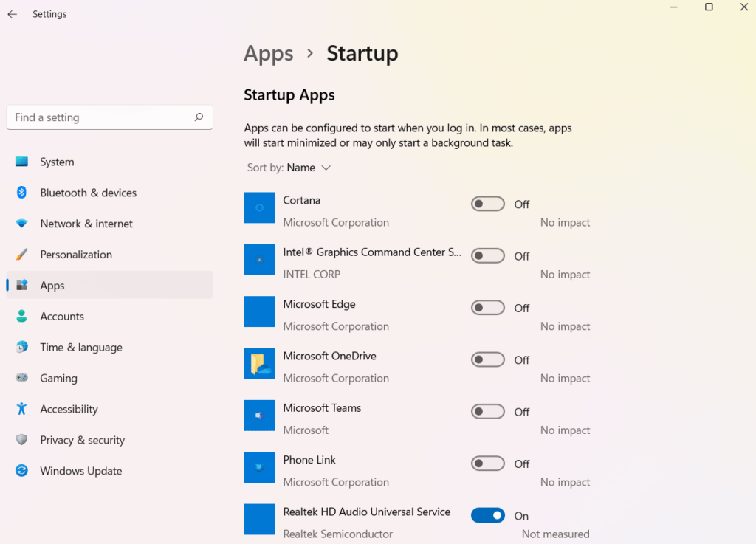
Task: Turn on Microsoft Edge startup toggle
Action: tap(487, 308)
